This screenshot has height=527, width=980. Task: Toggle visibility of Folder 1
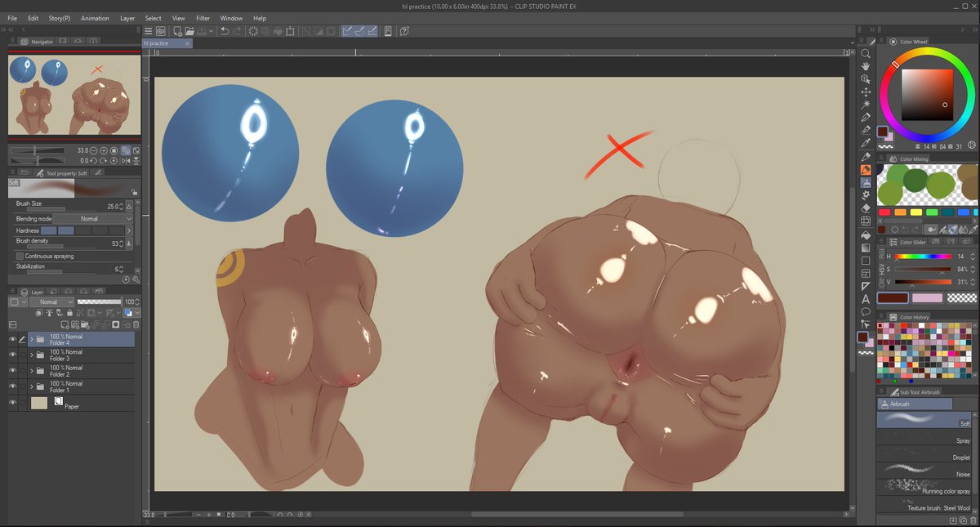coord(13,386)
